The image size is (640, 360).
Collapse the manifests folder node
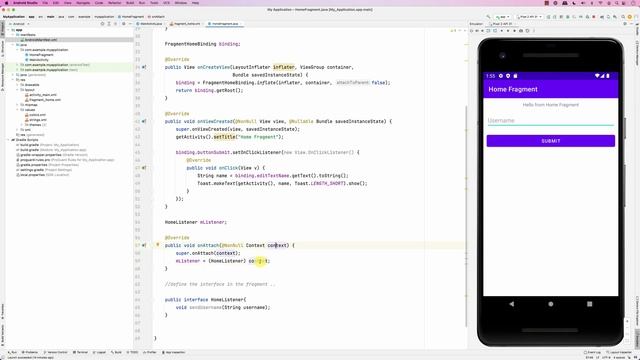(x=13, y=35)
